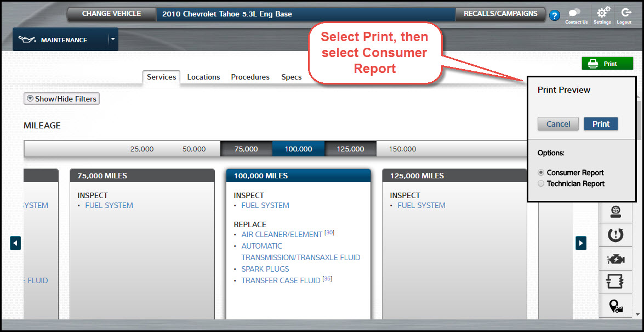Click the 75,000 MILES card header

[x=142, y=176]
